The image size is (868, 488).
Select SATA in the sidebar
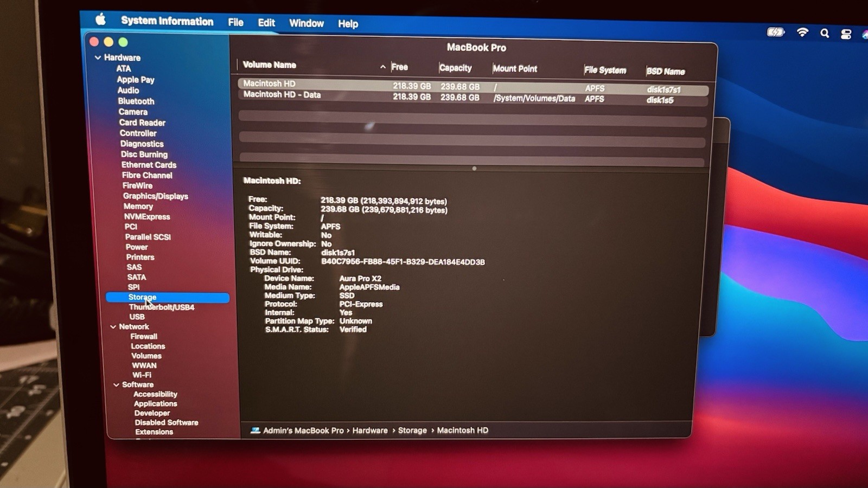pos(137,278)
